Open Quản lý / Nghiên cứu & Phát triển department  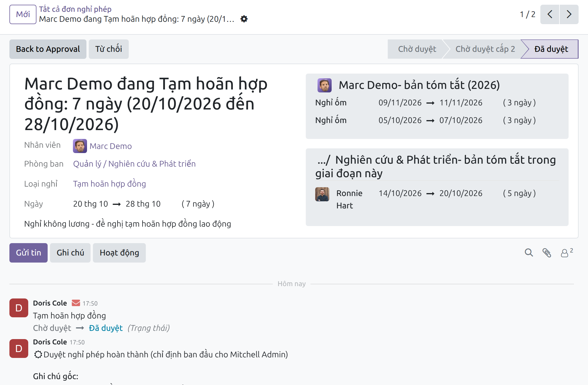point(134,164)
